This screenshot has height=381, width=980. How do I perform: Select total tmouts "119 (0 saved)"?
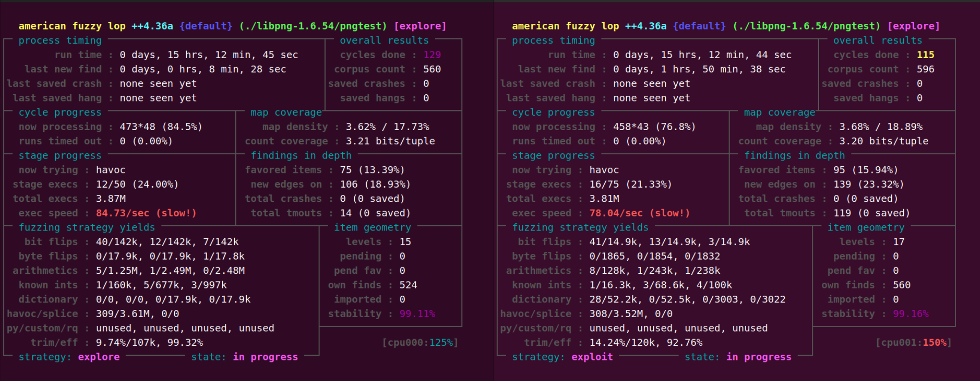pos(871,213)
